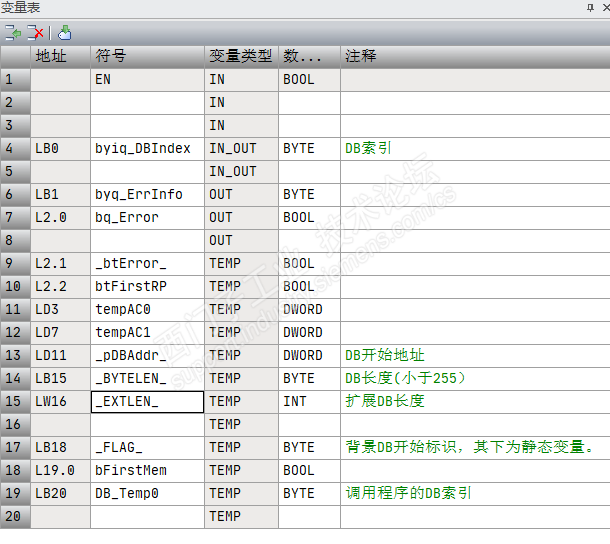Click the empty symbol cell in row 16
610x544 pixels.
[x=147, y=425]
